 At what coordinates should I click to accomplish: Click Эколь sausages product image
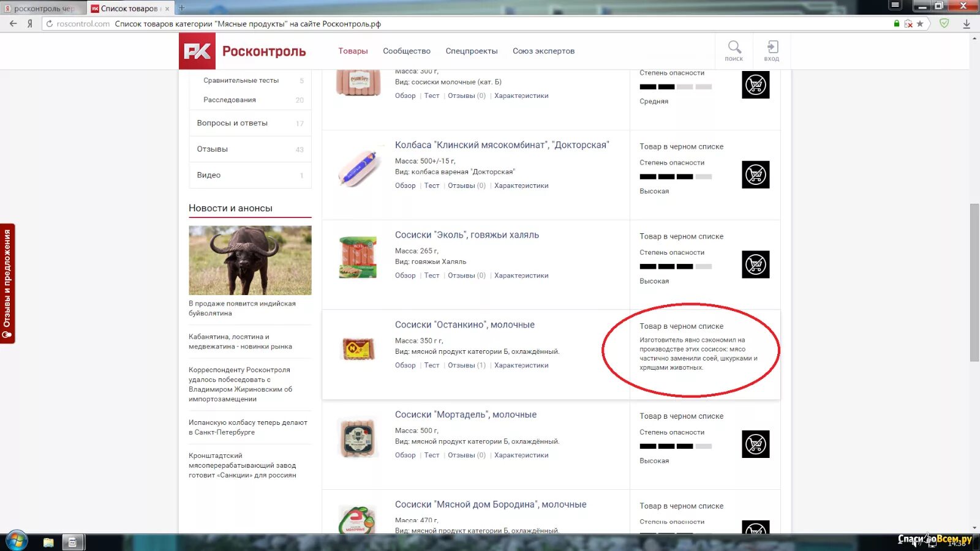pyautogui.click(x=358, y=257)
